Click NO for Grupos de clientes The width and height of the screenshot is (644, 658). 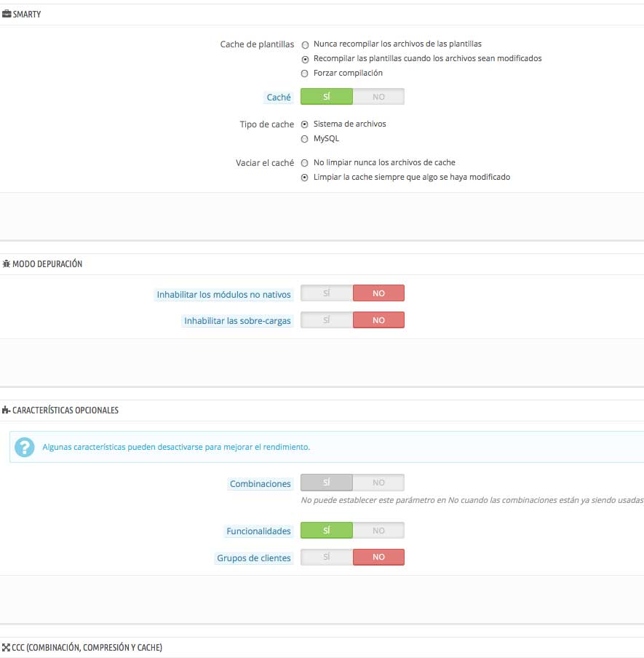[378, 557]
